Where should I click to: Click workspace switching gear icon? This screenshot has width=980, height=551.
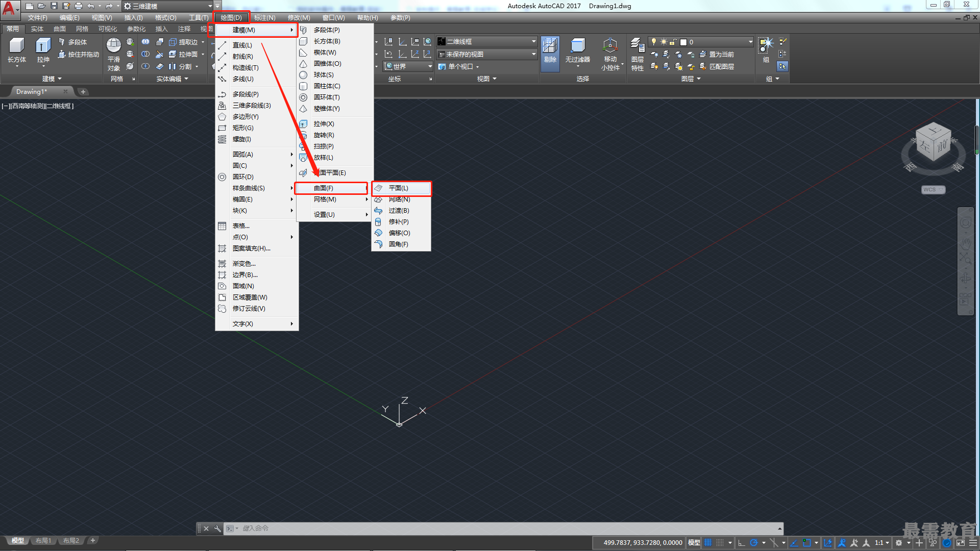pos(899,543)
